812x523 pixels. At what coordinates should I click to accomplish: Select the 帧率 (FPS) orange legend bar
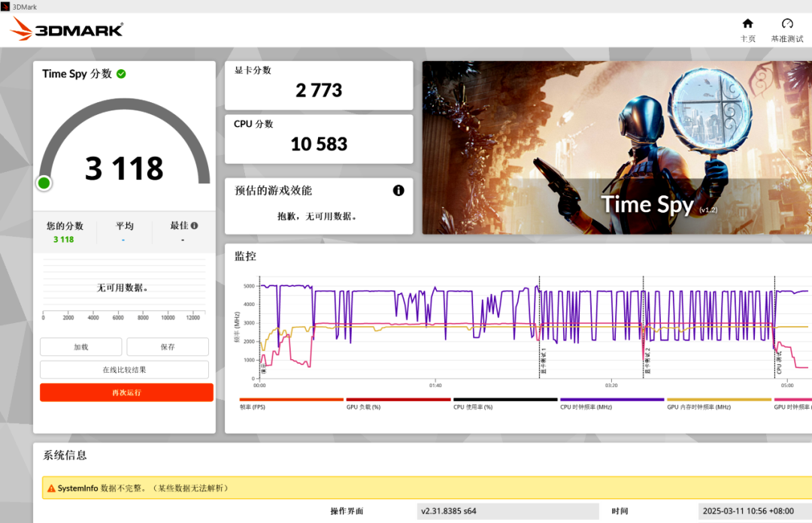[292, 399]
